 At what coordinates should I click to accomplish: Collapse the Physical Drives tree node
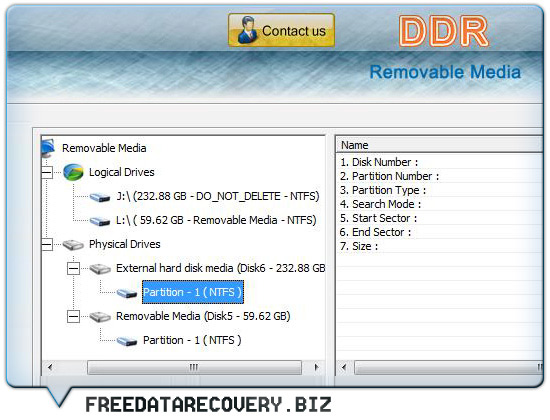[x=47, y=245]
